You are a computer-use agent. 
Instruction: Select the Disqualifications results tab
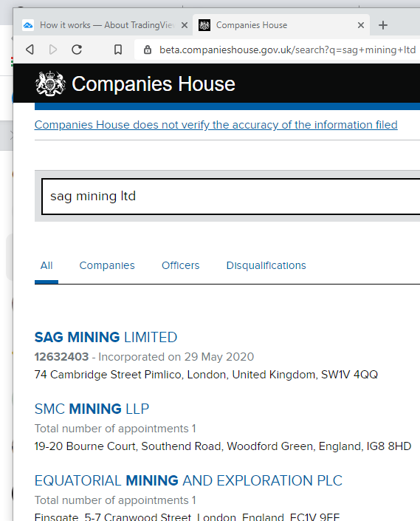[x=266, y=265]
